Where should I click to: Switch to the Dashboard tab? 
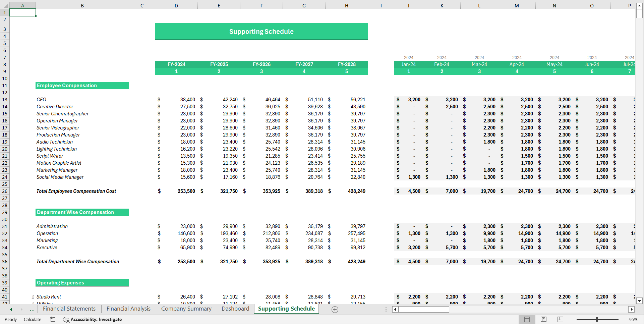click(x=235, y=309)
